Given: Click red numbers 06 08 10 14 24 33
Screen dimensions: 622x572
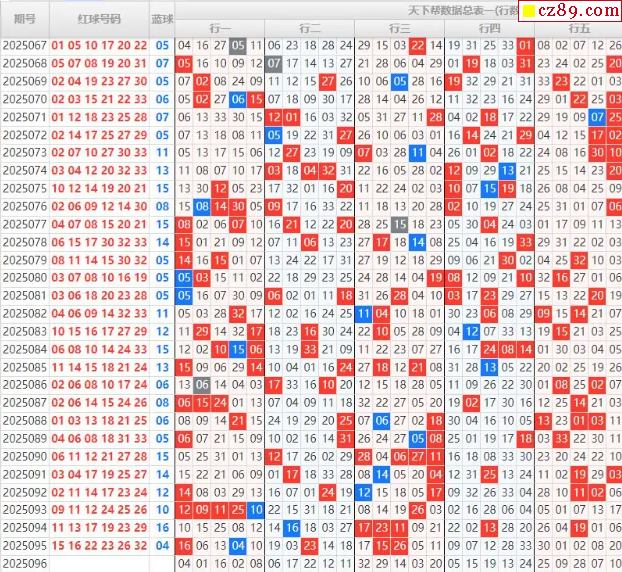Looking at the screenshot, I should (x=99, y=349).
